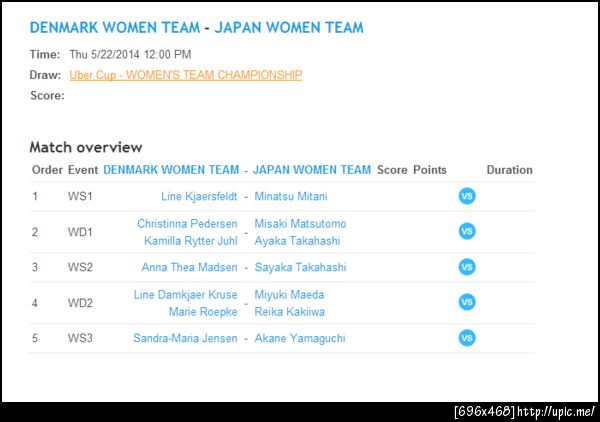
Task: View Miyuki Maeda profile
Action: (289, 295)
